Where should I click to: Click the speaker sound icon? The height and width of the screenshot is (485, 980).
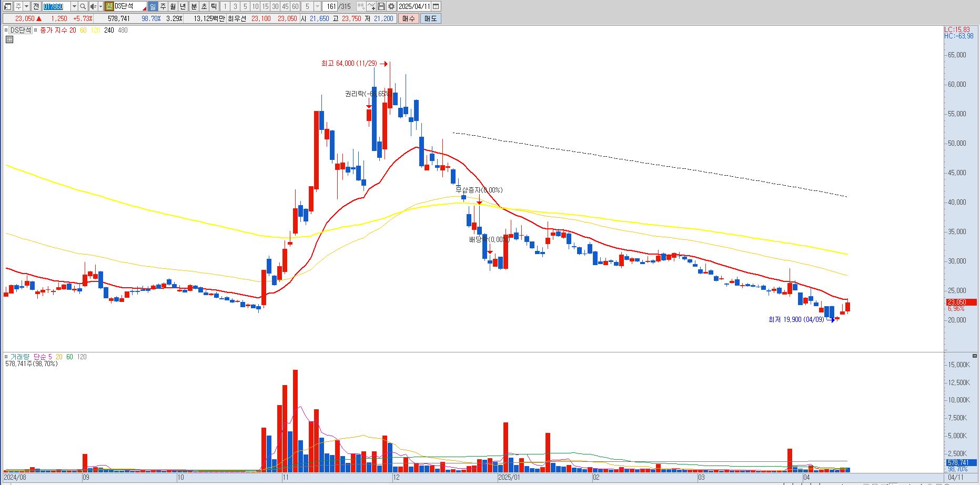[x=93, y=6]
